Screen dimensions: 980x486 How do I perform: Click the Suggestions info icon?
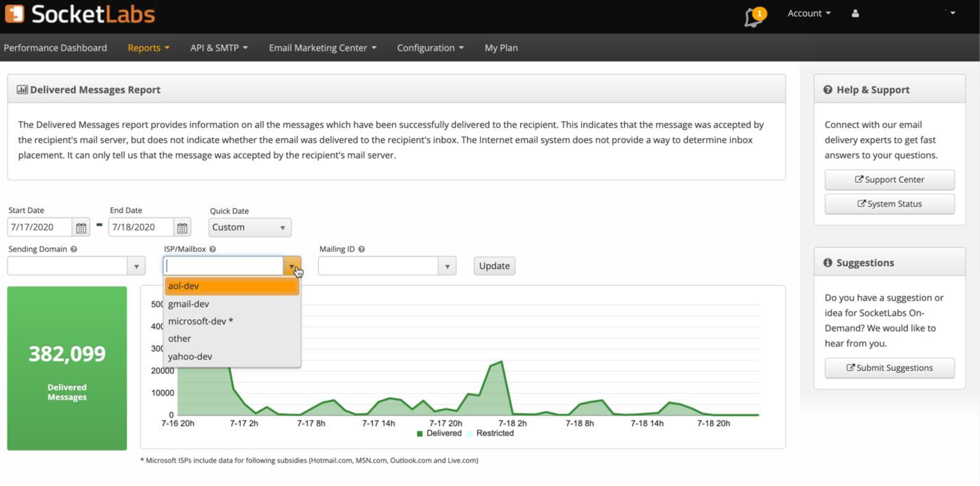click(827, 262)
